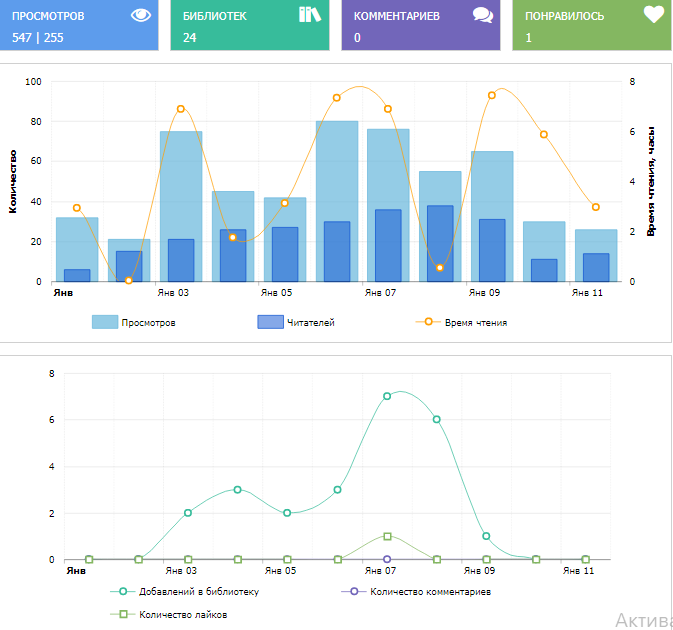Screen dimensions: 673x630
Task: Open the Просмотров 547 | 255 stat card
Action: (x=79, y=25)
